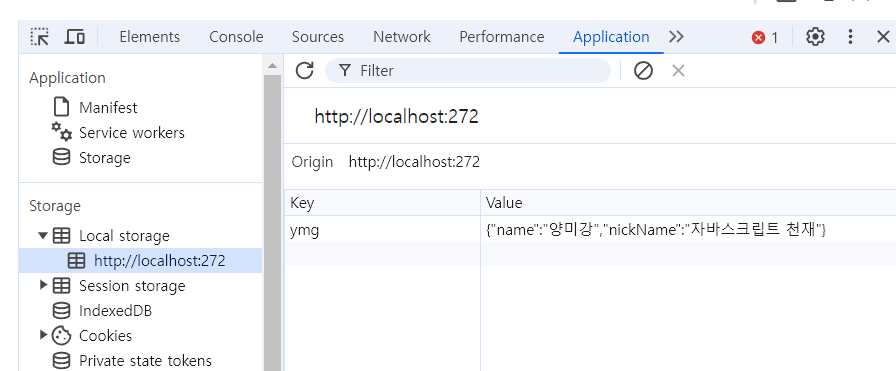This screenshot has height=371, width=896.
Task: Activate the inspect element picker icon
Action: point(40,37)
